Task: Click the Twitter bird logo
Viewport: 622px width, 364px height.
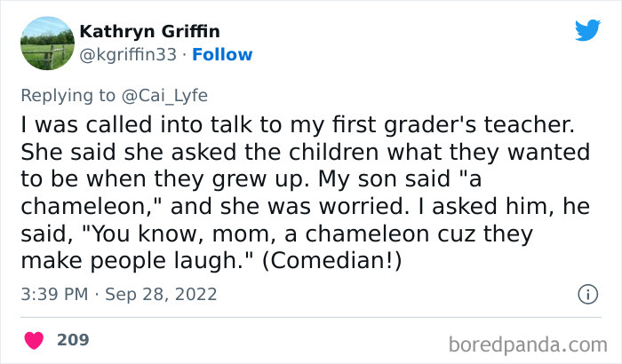Action: click(587, 31)
